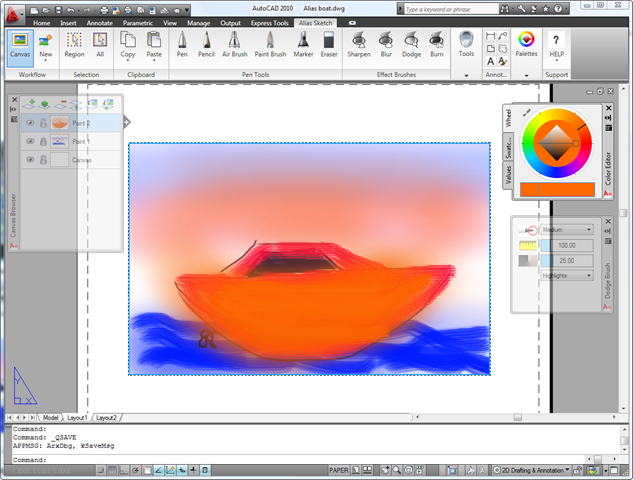This screenshot has height=480, width=633.
Task: Use the Sharpen effect brush
Action: point(359,44)
